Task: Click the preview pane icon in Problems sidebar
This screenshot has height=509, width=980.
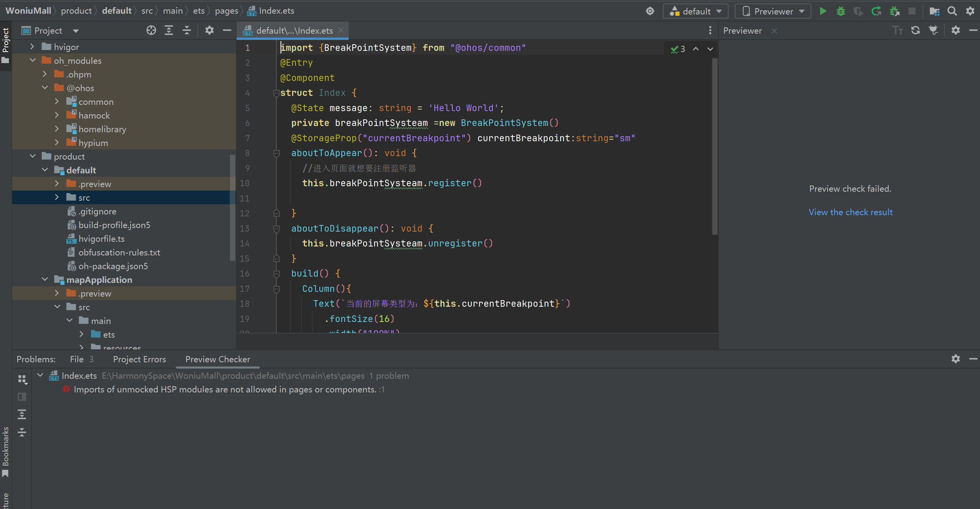Action: pyautogui.click(x=22, y=397)
